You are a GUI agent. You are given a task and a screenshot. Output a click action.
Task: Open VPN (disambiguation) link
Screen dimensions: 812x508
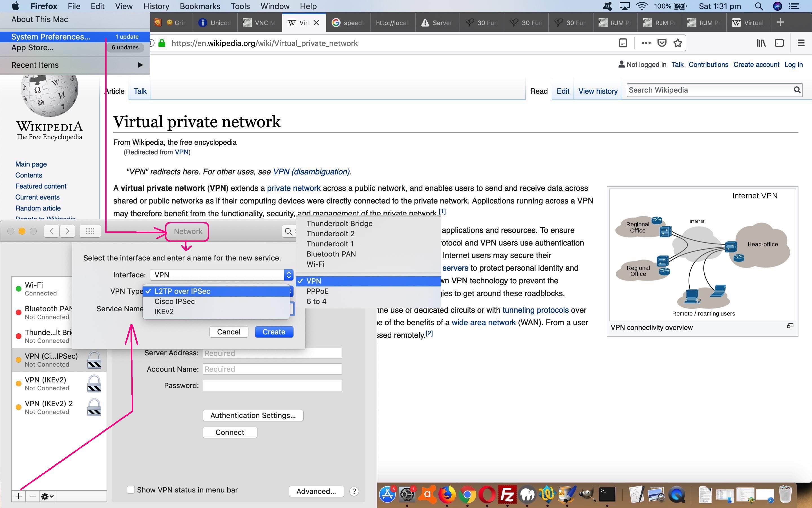311,172
